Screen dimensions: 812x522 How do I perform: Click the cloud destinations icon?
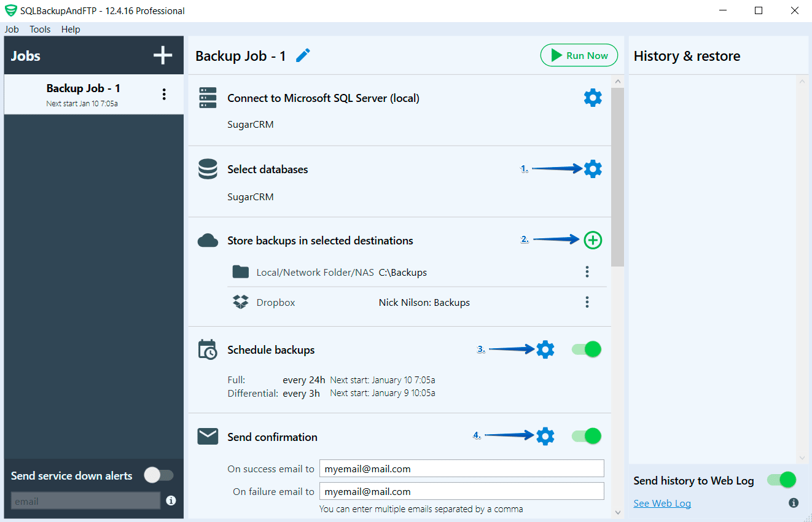click(208, 241)
